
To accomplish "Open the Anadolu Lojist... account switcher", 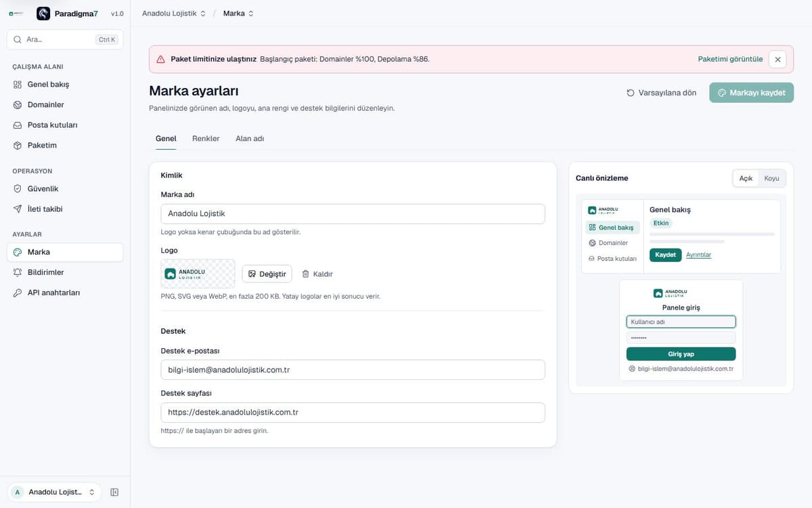I will [54, 492].
